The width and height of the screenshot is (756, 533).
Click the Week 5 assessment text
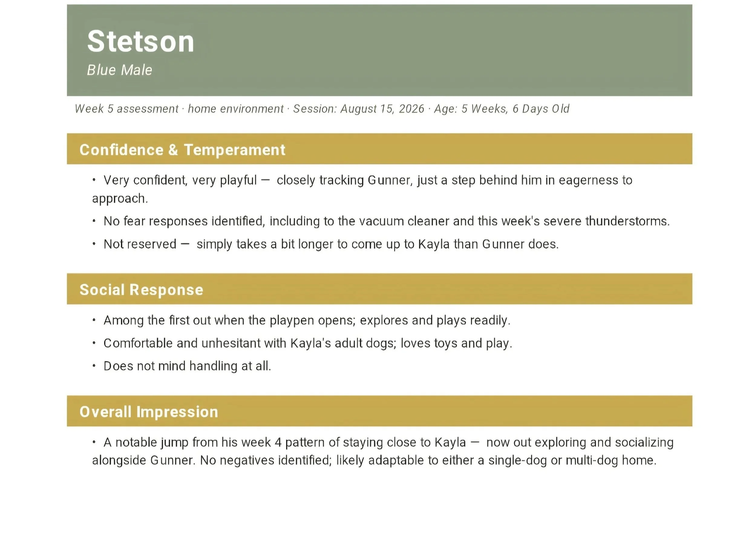127,109
